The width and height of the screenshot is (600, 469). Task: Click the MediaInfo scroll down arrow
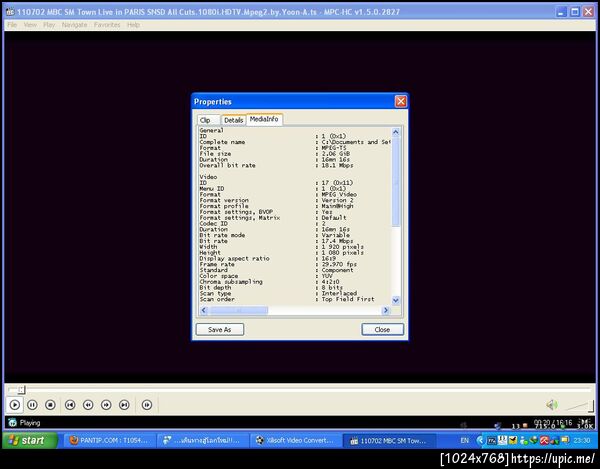[396, 301]
